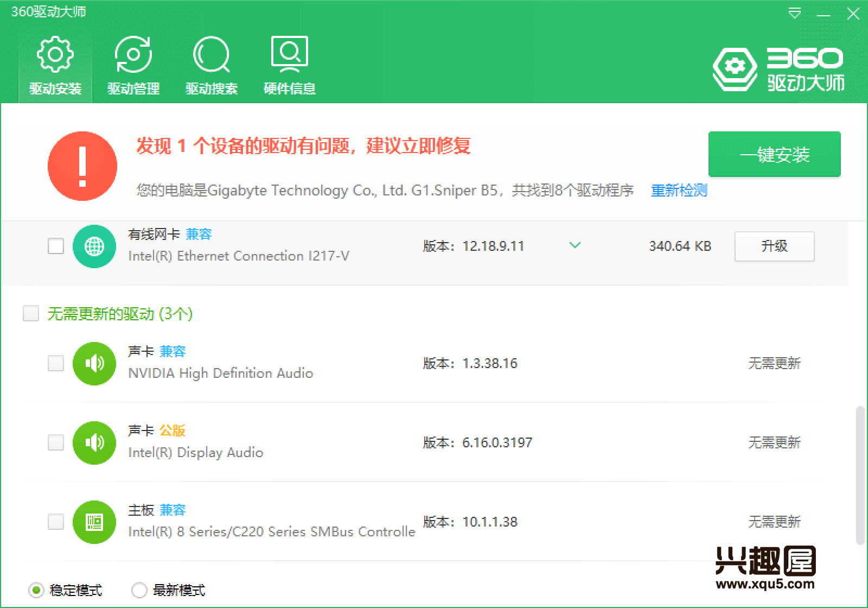Screen dimensions: 868x608
Task: Click 升级 for the Ethernet driver
Action: pyautogui.click(x=775, y=246)
